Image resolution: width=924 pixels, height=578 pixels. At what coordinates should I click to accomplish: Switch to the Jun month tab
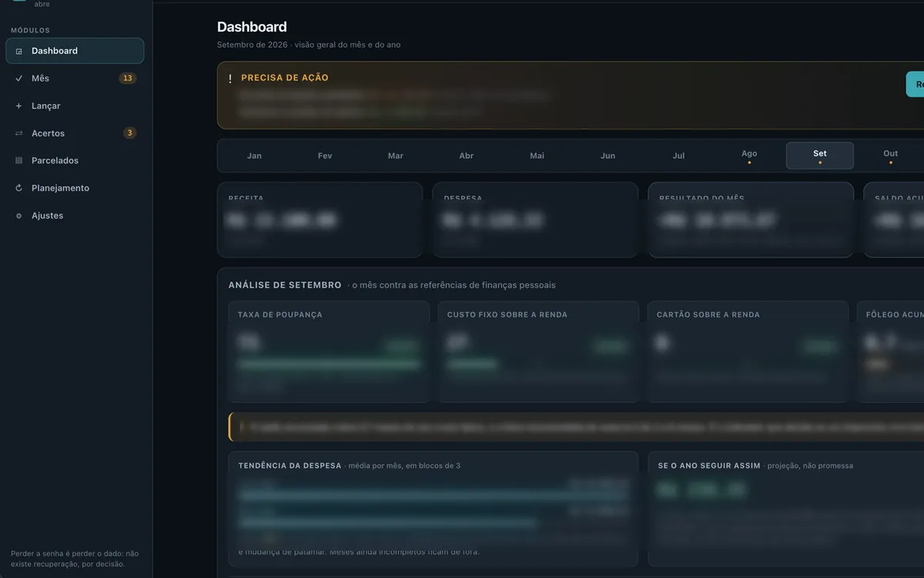point(608,156)
